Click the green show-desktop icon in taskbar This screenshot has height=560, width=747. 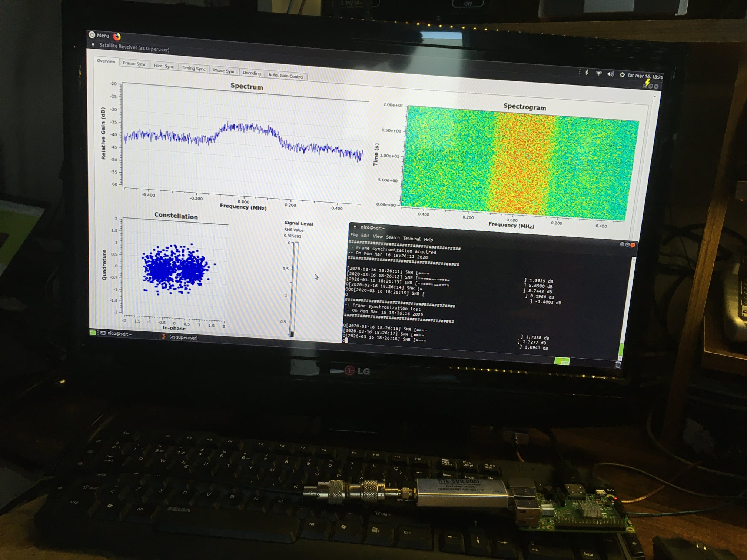click(93, 332)
